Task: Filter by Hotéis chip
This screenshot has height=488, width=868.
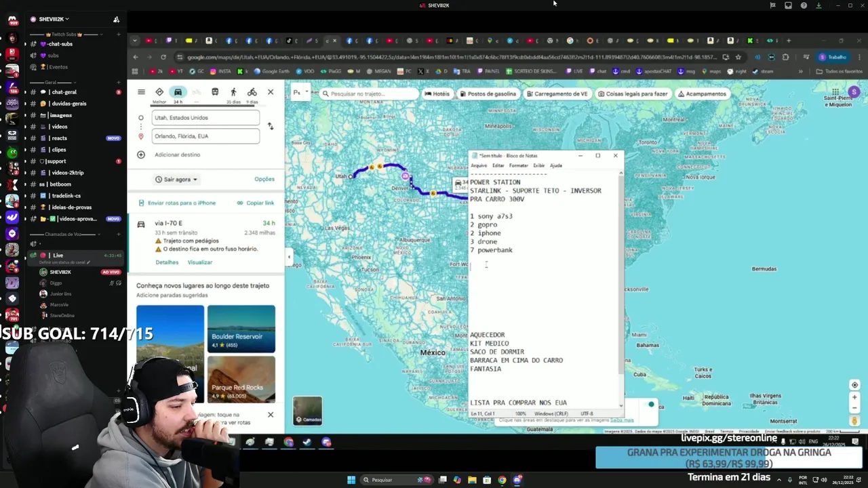Action: click(437, 94)
